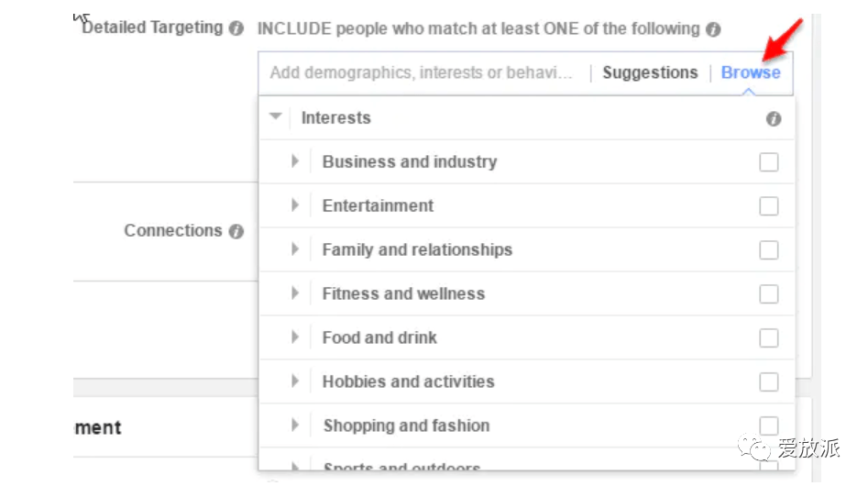Click info icon beside Detailed Targeting
868x486 pixels.
coord(236,28)
